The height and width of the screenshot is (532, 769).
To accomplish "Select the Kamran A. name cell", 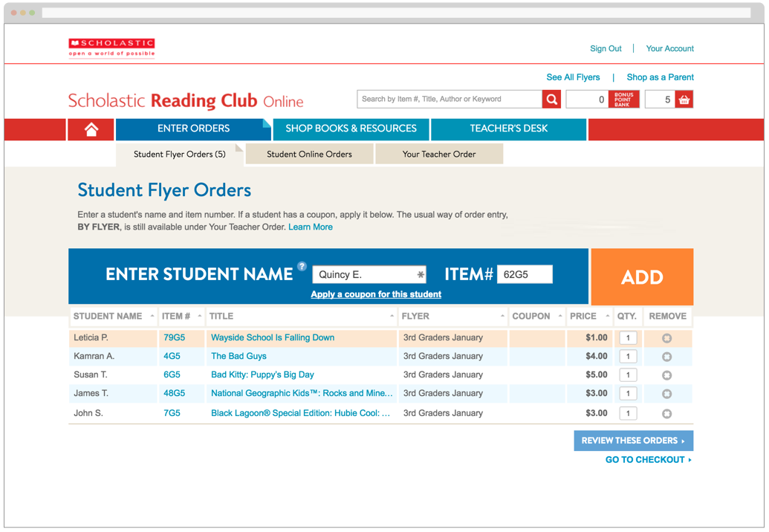I will [113, 357].
